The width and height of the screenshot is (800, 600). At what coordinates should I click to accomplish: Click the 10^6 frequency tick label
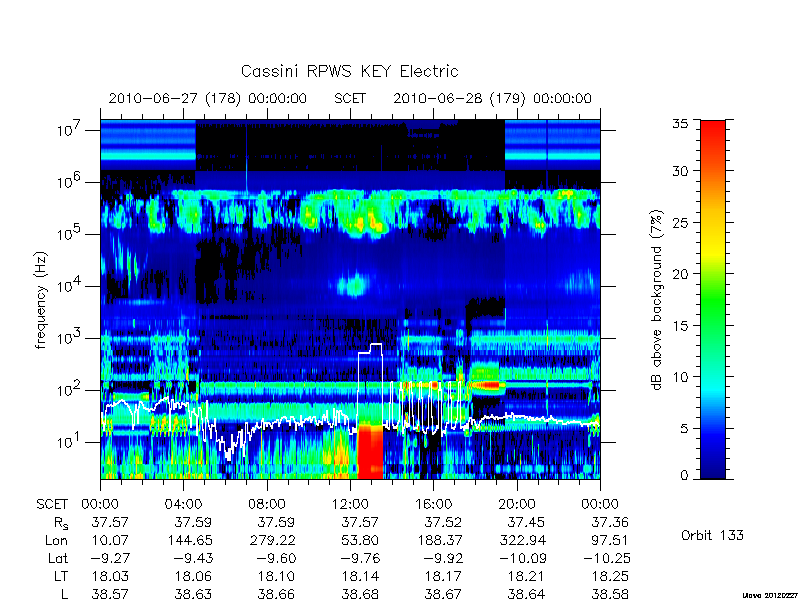(x=67, y=181)
